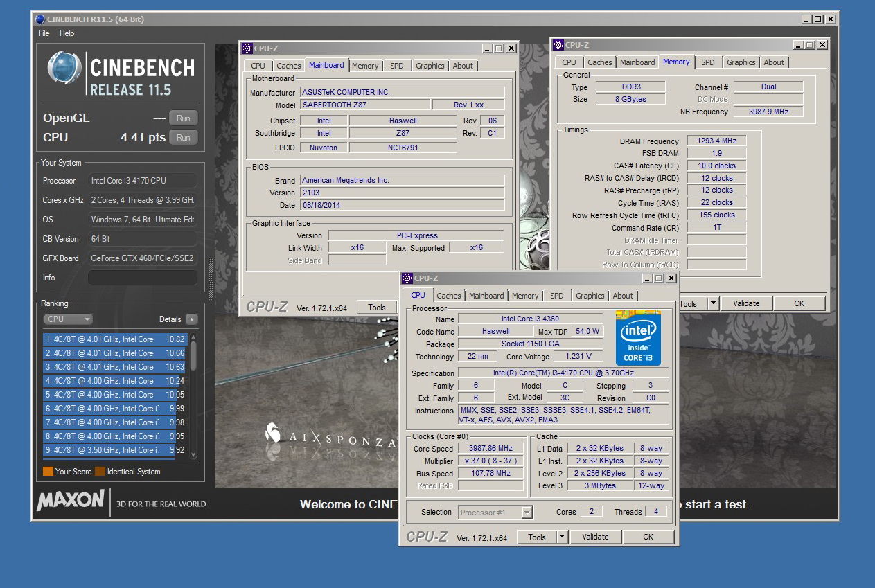Screen dimensions: 875x588
Task: Click the Core Voltage value 1.231 V
Action: click(579, 357)
